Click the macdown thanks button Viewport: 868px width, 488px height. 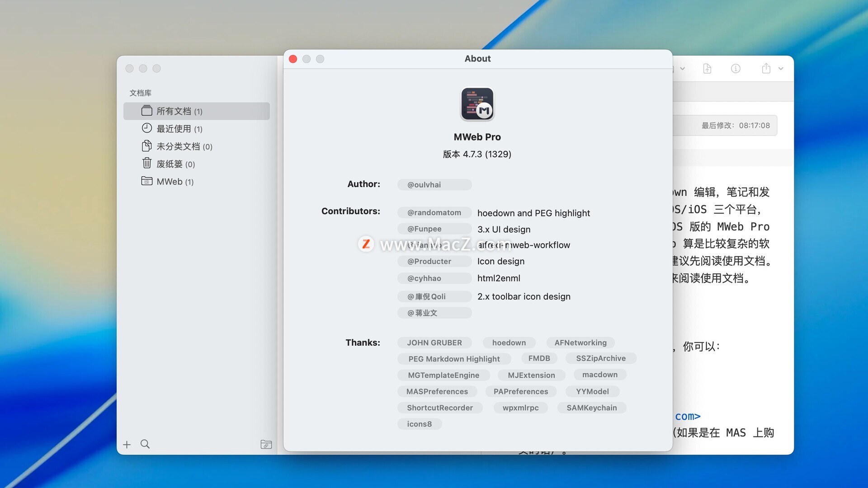coord(600,375)
